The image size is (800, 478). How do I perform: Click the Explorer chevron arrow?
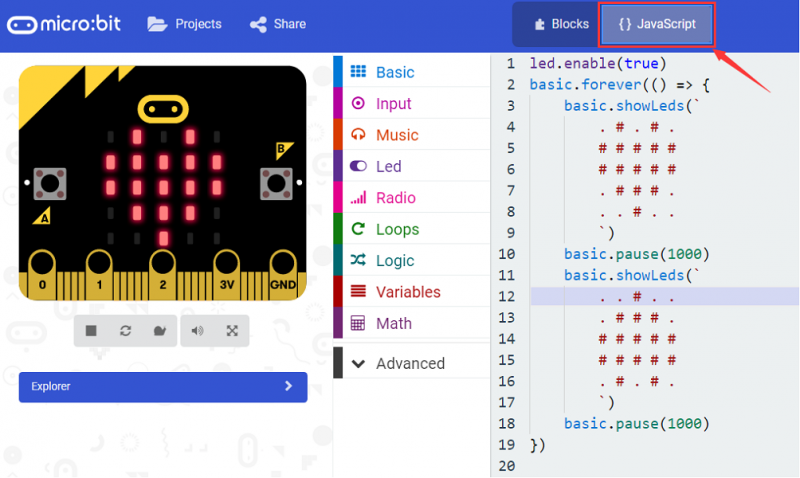pos(288,386)
